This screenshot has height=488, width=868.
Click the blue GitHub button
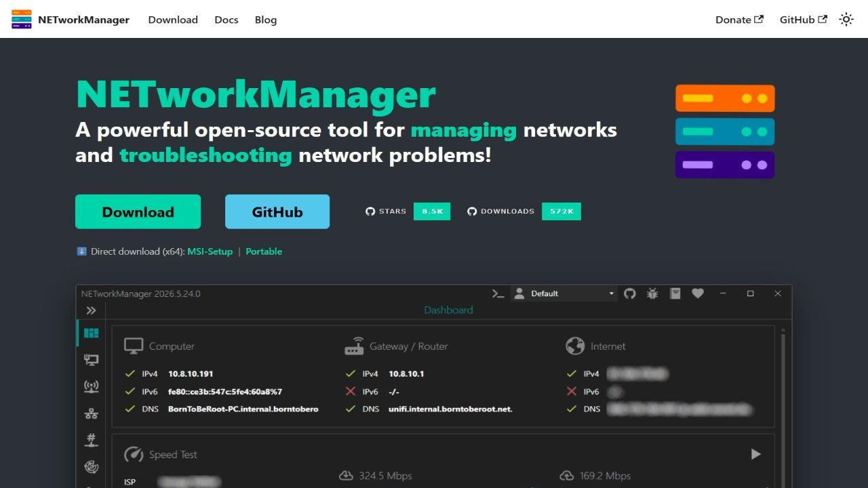click(x=277, y=211)
